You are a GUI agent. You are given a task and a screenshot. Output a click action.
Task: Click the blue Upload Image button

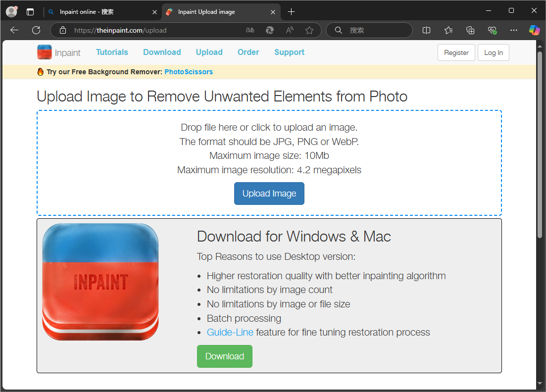tap(269, 194)
